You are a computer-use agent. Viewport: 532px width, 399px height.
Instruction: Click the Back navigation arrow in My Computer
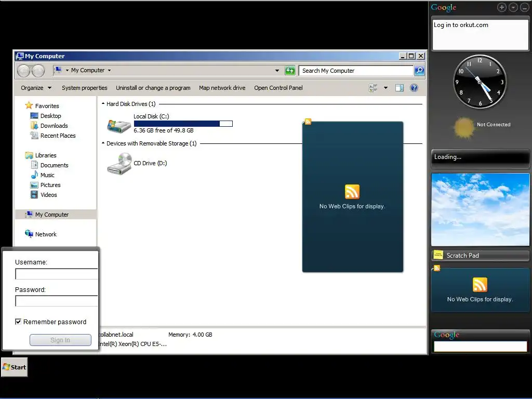pos(24,71)
